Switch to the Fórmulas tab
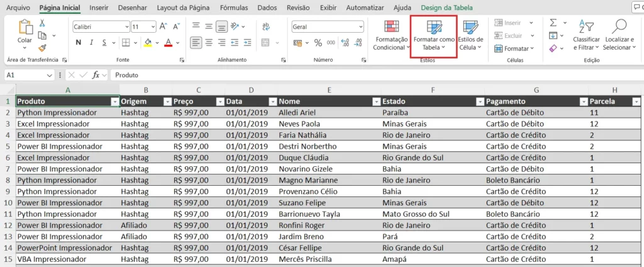 (x=234, y=8)
